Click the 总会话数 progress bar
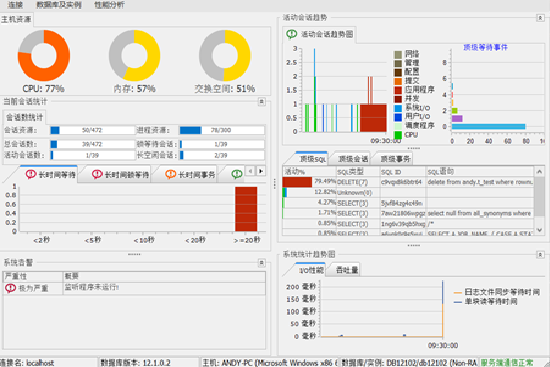This screenshot has height=367, width=550. click(93, 144)
